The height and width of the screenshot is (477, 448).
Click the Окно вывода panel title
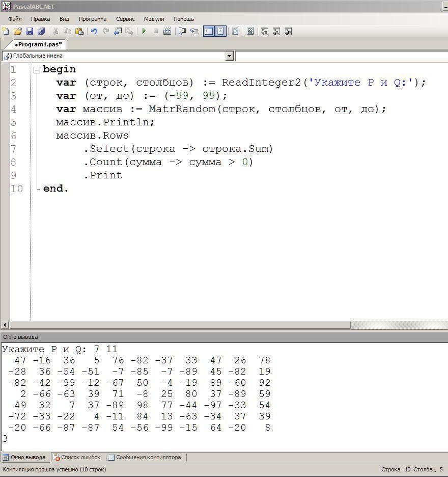coord(21,337)
